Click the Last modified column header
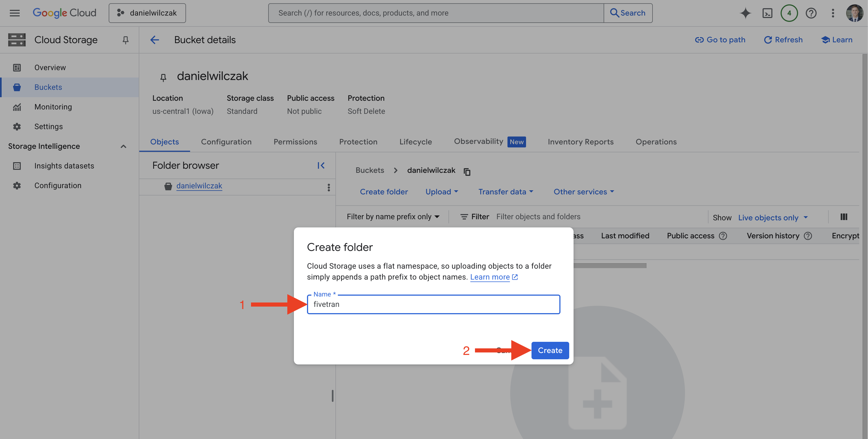868x439 pixels. tap(625, 236)
